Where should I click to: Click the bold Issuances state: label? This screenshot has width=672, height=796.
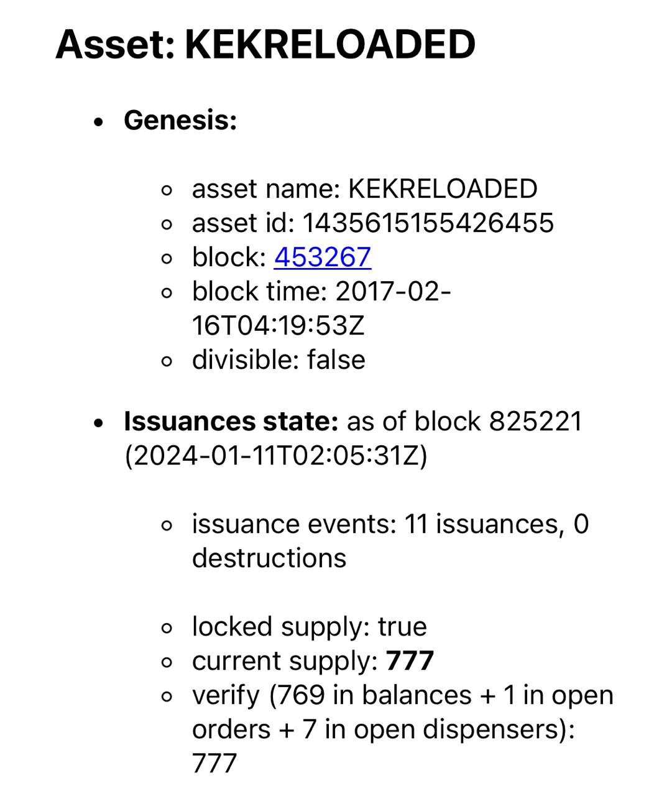tap(231, 421)
